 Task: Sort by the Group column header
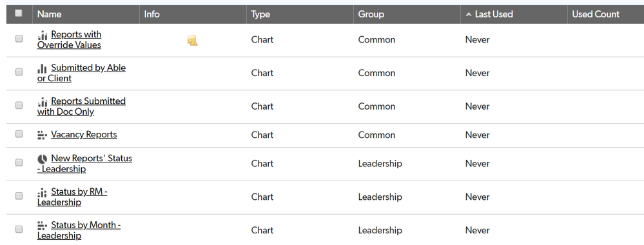(x=371, y=14)
